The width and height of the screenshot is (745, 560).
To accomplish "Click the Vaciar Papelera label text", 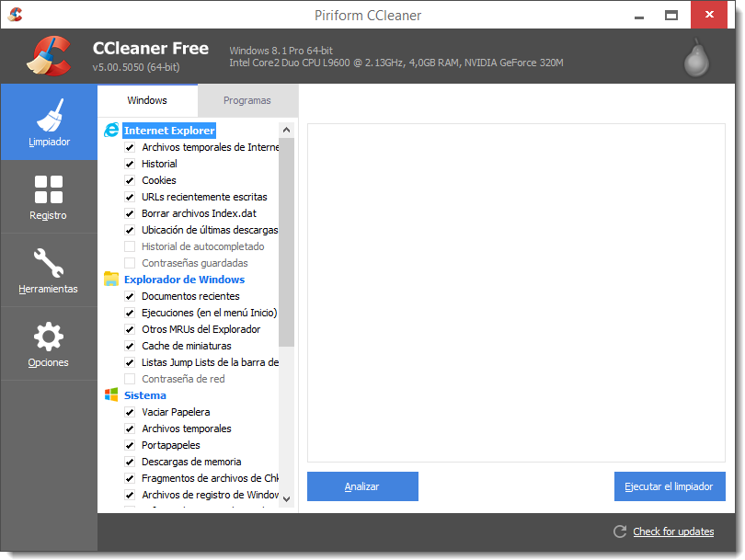I will [x=176, y=412].
